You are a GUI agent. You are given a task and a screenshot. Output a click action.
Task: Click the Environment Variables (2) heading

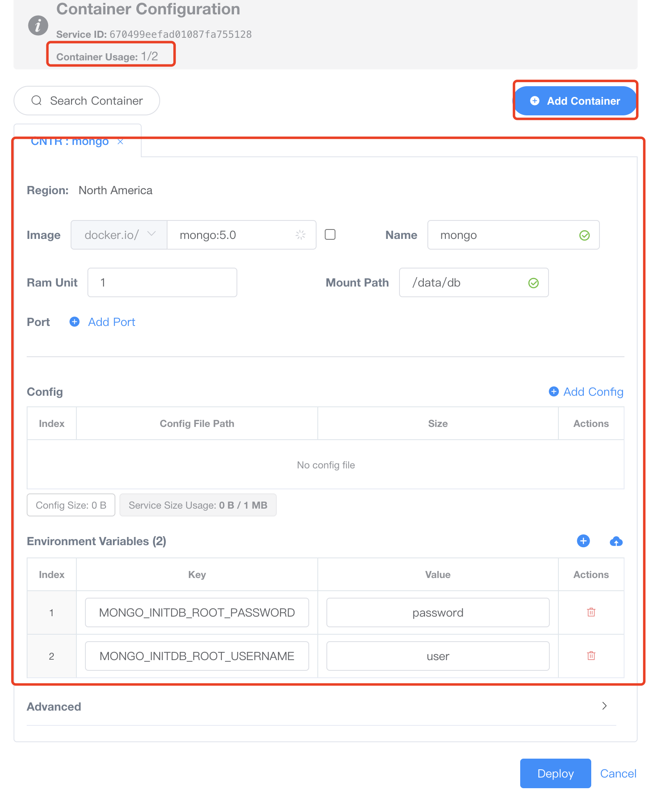(96, 541)
